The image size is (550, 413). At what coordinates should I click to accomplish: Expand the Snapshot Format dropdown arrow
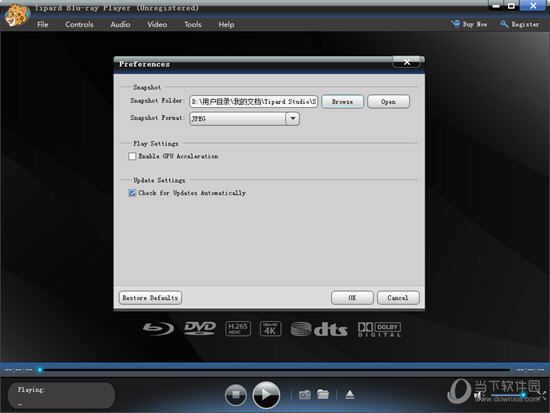293,119
